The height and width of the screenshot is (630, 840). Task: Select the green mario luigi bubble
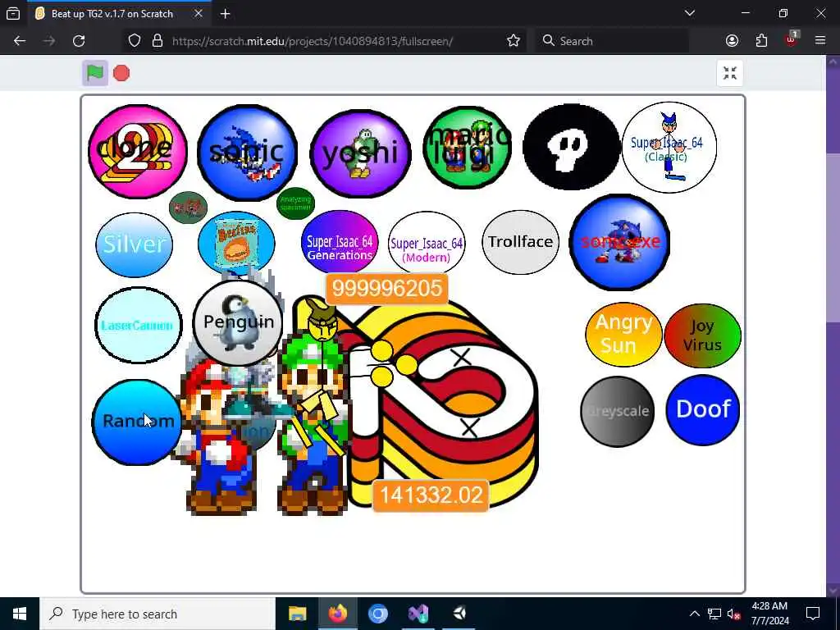pyautogui.click(x=467, y=148)
